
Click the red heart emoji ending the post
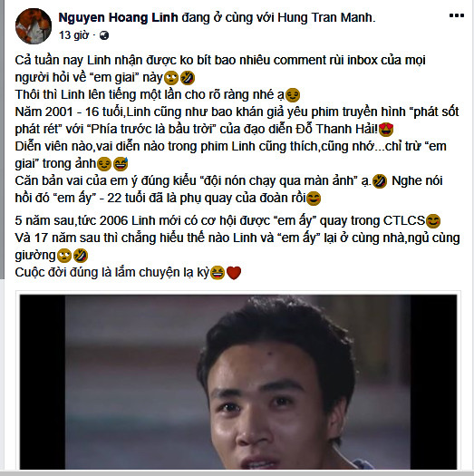click(x=234, y=273)
